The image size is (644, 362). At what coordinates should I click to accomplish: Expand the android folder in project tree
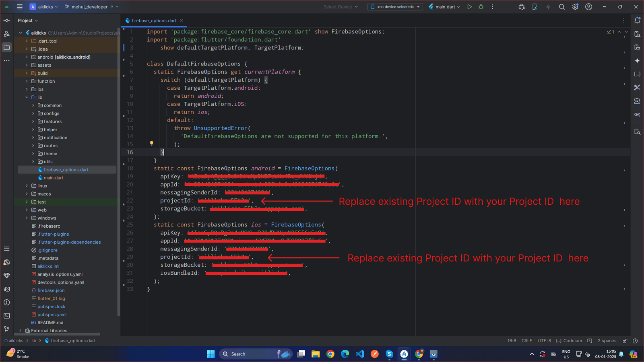[x=27, y=57]
